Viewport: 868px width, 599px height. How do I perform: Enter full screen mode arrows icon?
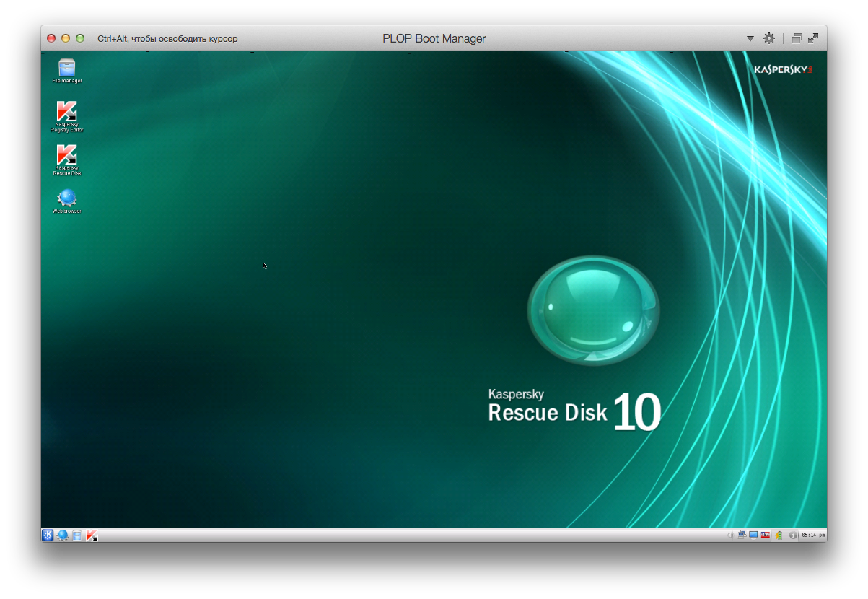tap(814, 38)
